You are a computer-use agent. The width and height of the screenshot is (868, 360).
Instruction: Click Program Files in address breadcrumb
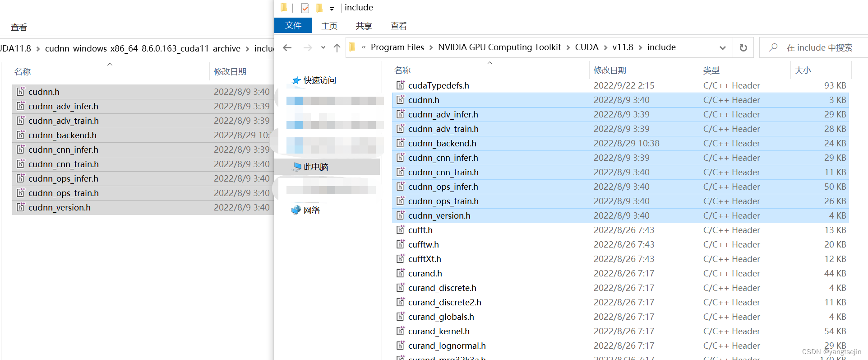397,47
